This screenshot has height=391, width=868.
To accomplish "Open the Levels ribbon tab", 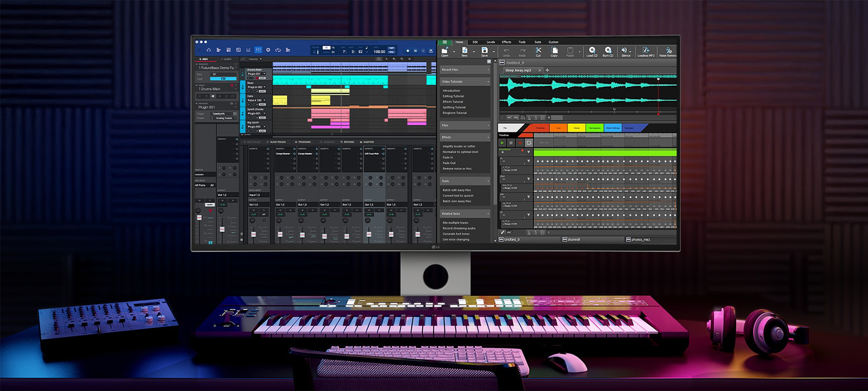I will pyautogui.click(x=490, y=42).
